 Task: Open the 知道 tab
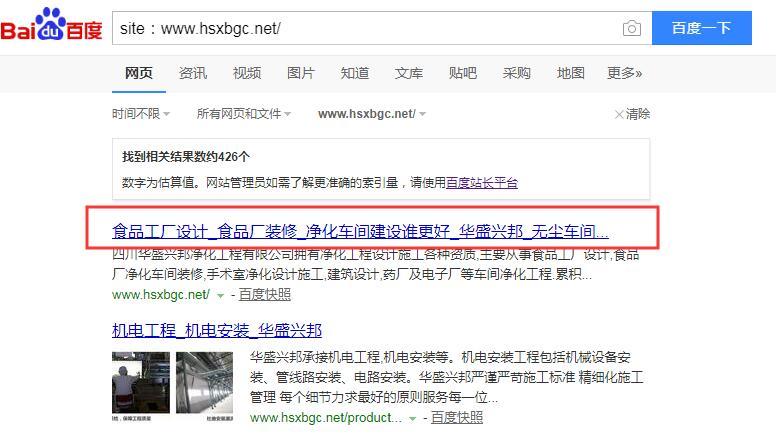coord(355,73)
